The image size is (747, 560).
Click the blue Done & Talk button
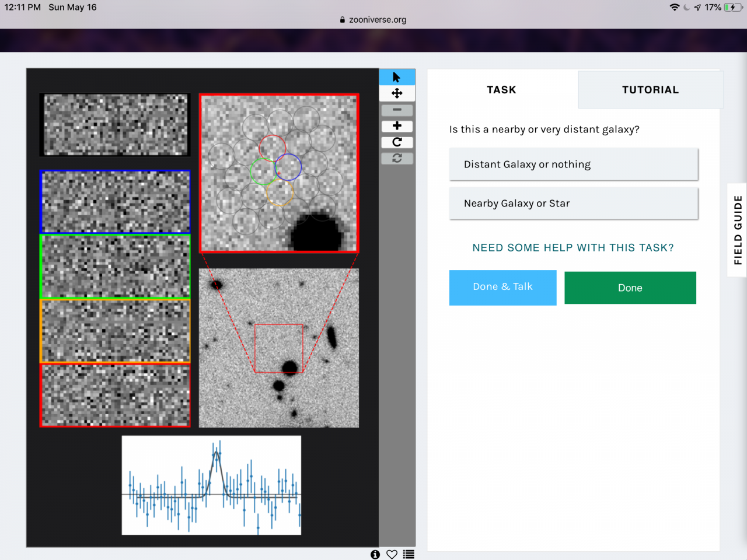coord(502,287)
